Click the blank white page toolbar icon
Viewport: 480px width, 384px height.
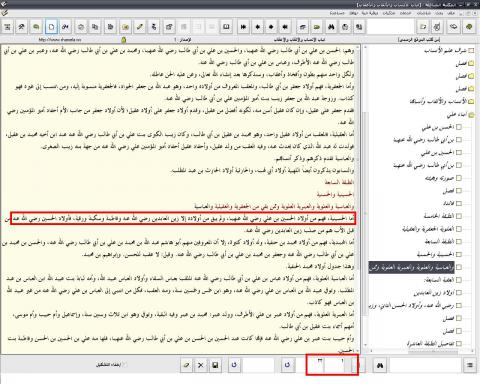click(51, 27)
